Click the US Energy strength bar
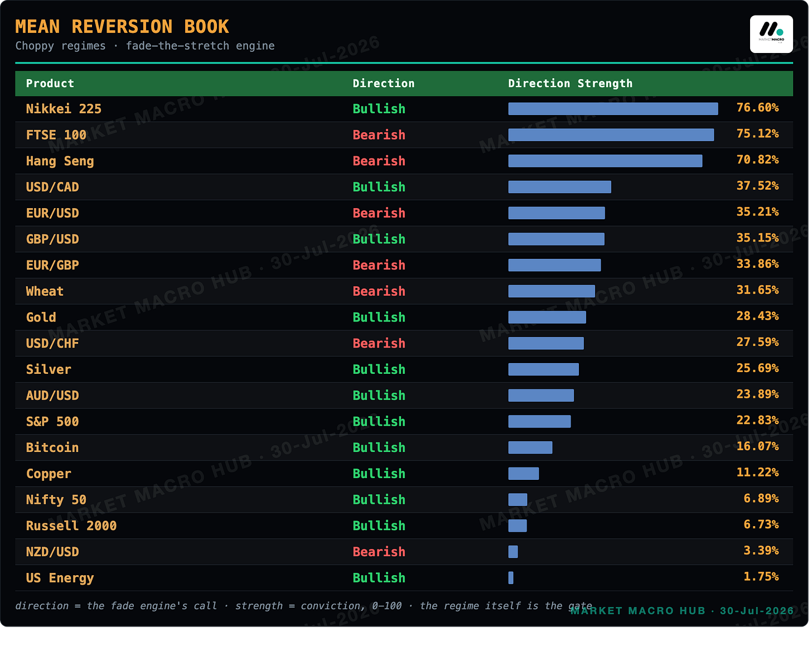This screenshot has height=665, width=812. (511, 578)
